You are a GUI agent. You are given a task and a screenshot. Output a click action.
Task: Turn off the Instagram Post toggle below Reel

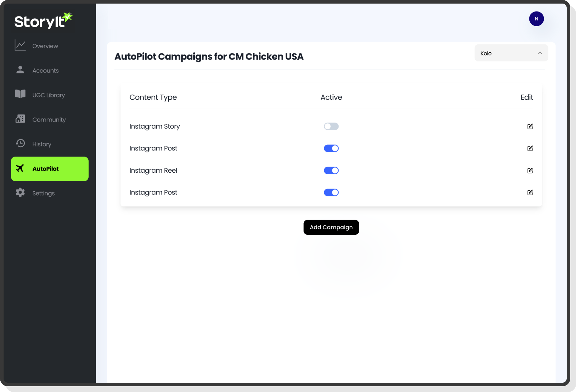[331, 192]
